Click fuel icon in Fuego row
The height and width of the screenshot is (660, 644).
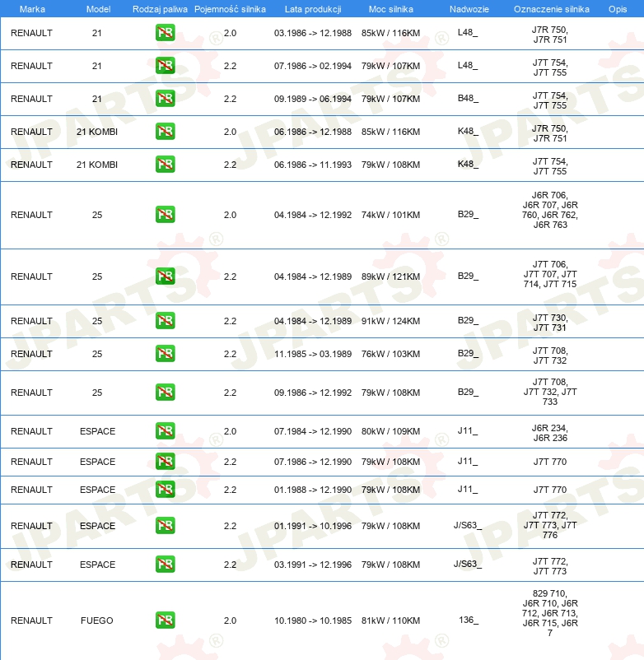(x=165, y=620)
